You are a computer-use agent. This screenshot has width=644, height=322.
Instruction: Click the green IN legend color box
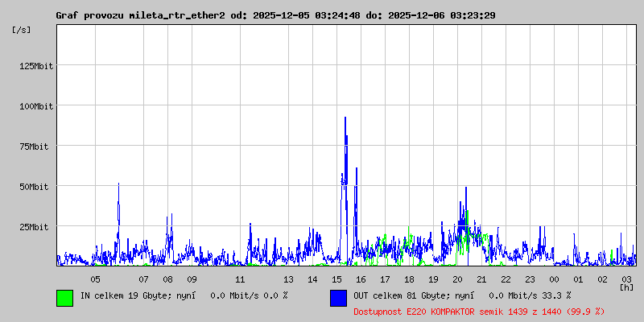(64, 297)
